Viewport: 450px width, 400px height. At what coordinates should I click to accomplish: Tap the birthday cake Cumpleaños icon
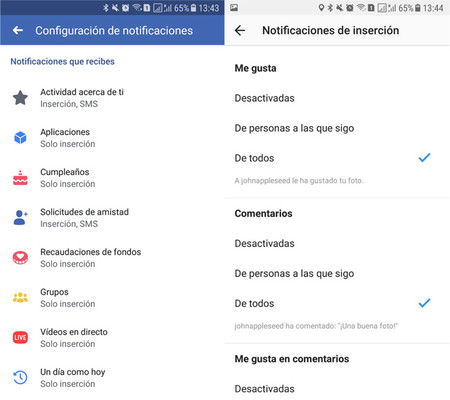coord(20,178)
